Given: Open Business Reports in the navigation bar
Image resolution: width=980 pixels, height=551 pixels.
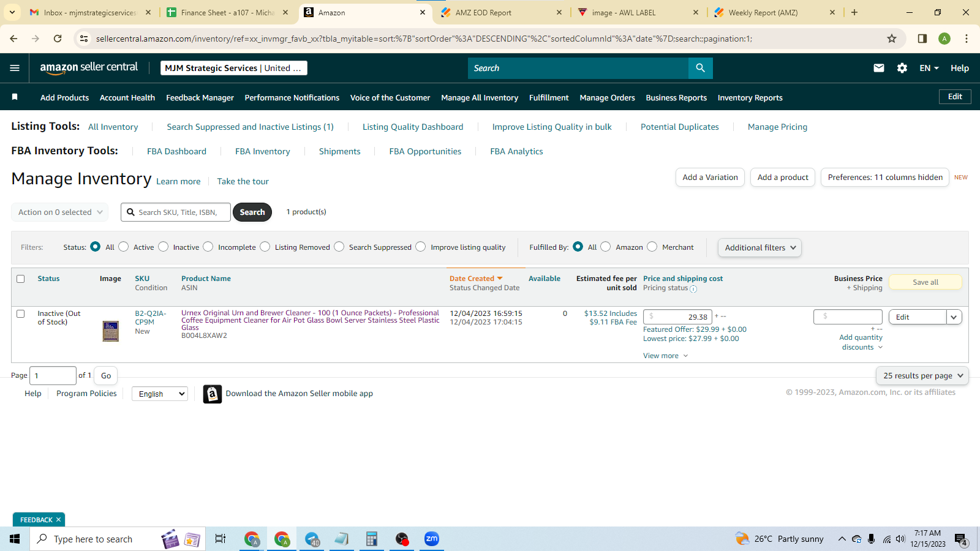Looking at the screenshot, I should 676,98.
